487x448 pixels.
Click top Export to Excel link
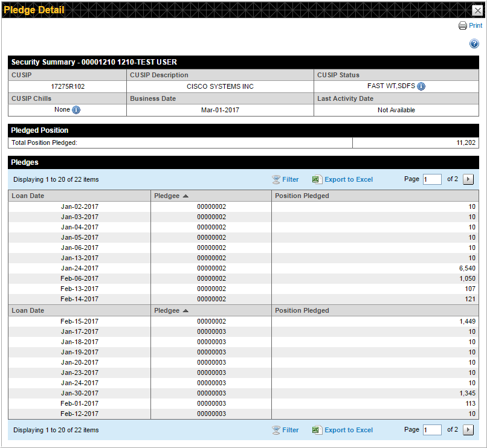[349, 179]
